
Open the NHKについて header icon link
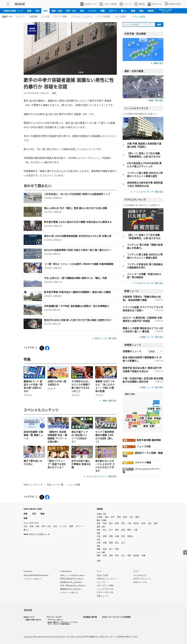[89, 4]
